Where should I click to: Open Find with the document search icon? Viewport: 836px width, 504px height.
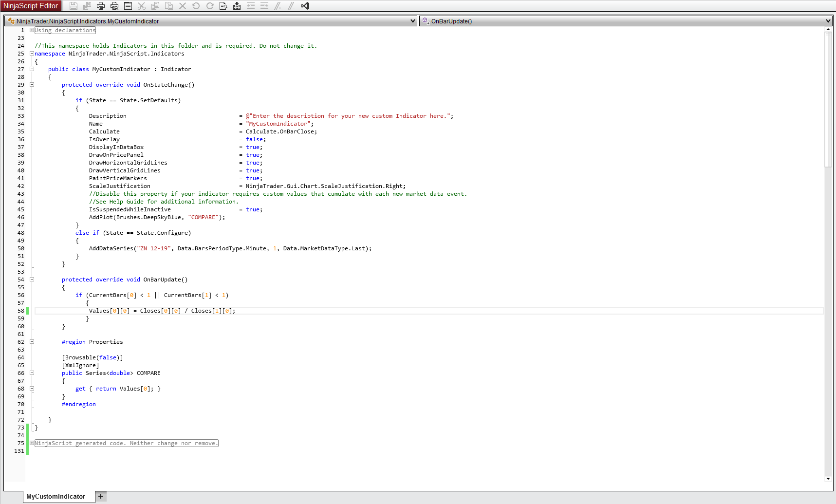(223, 6)
